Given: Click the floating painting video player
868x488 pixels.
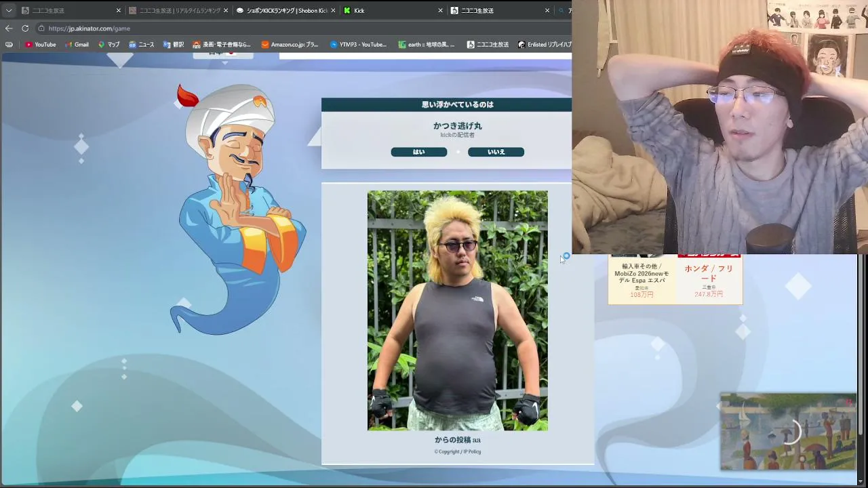Looking at the screenshot, I should 788,431.
